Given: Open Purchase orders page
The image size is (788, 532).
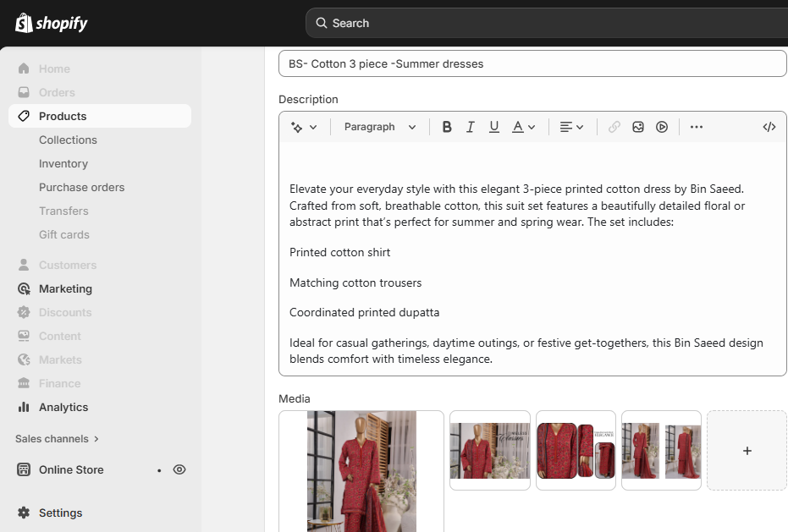Looking at the screenshot, I should click(81, 187).
